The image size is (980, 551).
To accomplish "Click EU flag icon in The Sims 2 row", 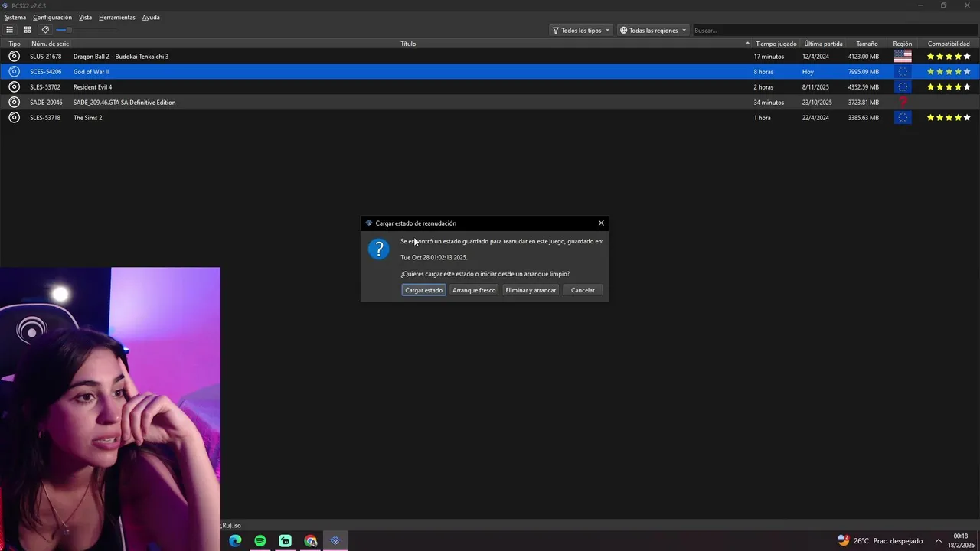I will pyautogui.click(x=903, y=118).
